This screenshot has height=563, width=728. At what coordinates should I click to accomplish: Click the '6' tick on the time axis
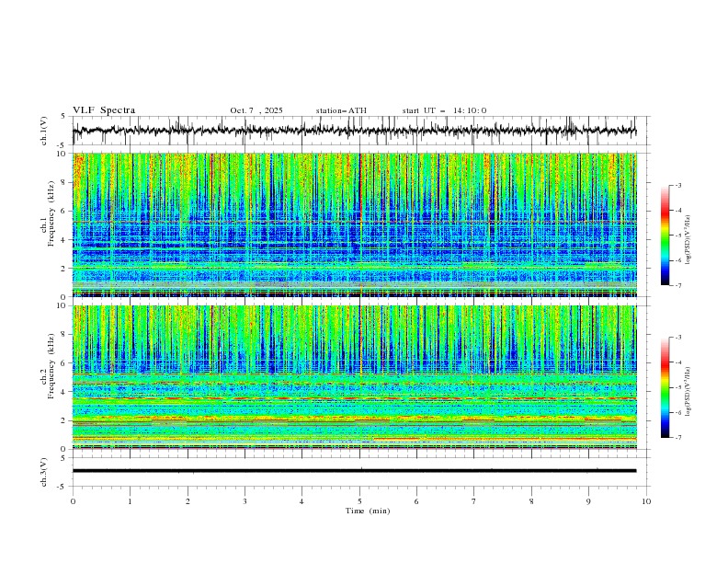416,501
